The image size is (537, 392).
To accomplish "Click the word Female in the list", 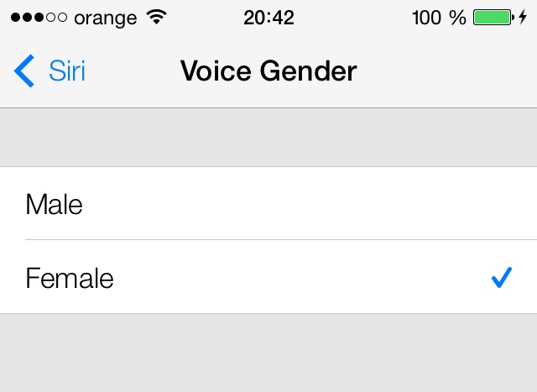I will 70,278.
